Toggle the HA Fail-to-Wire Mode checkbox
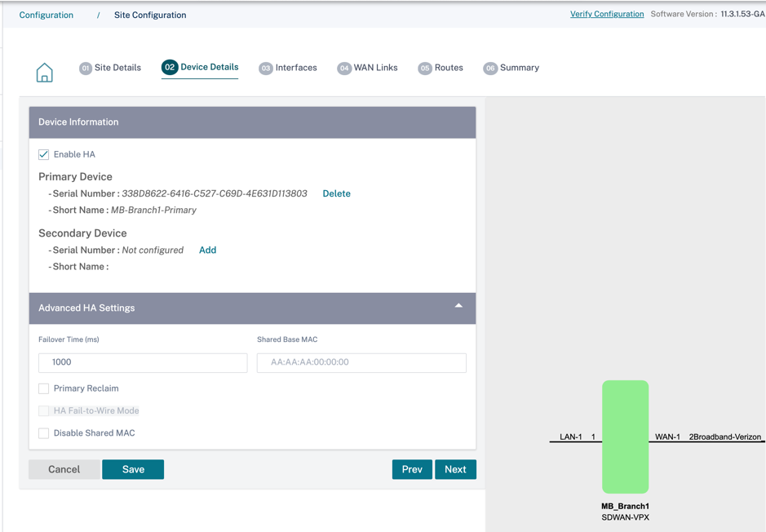766x532 pixels. tap(43, 411)
